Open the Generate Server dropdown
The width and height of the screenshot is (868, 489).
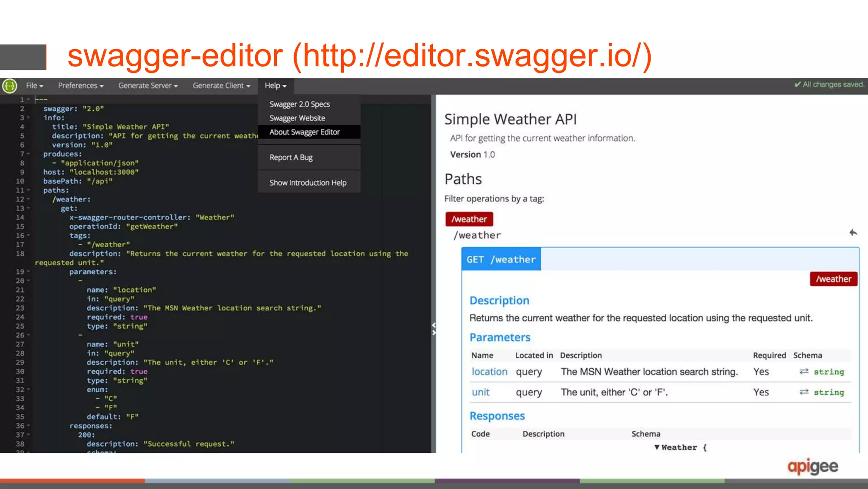(x=148, y=86)
